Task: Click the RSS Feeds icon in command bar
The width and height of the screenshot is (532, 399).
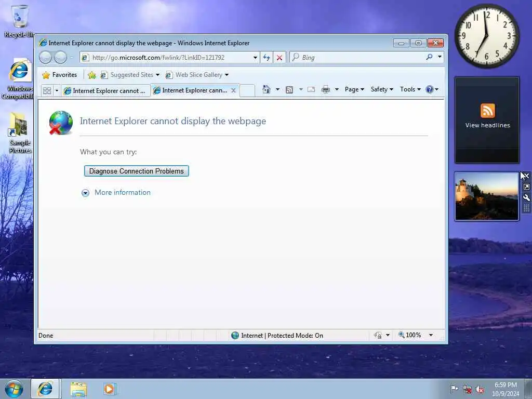Action: pyautogui.click(x=289, y=89)
